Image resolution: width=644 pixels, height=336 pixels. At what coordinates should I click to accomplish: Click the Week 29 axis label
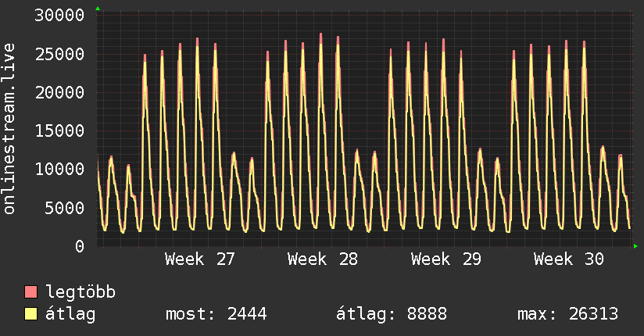pyautogui.click(x=446, y=259)
